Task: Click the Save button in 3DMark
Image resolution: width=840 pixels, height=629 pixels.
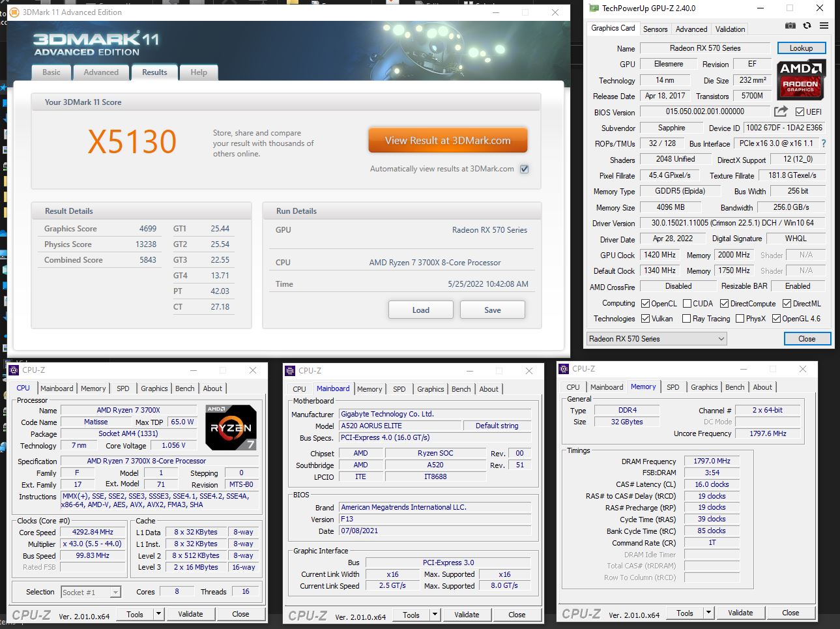Action: point(493,310)
